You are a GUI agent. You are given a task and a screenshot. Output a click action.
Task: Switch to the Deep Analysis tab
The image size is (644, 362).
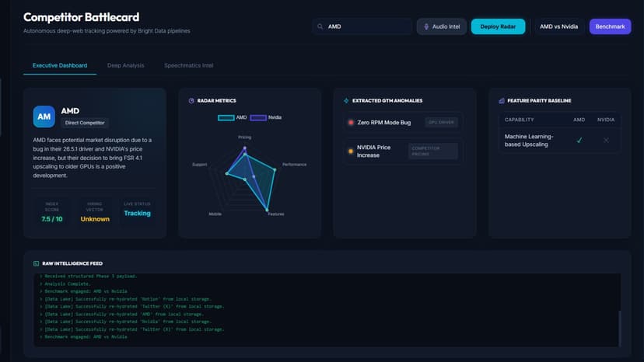pyautogui.click(x=126, y=66)
